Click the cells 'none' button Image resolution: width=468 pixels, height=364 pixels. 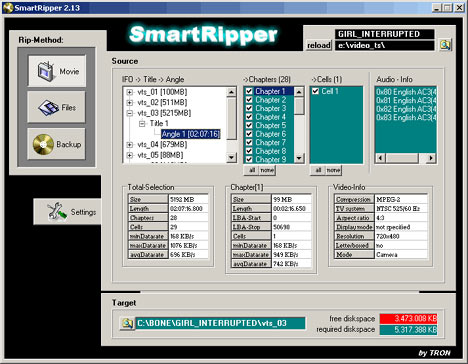(333, 170)
